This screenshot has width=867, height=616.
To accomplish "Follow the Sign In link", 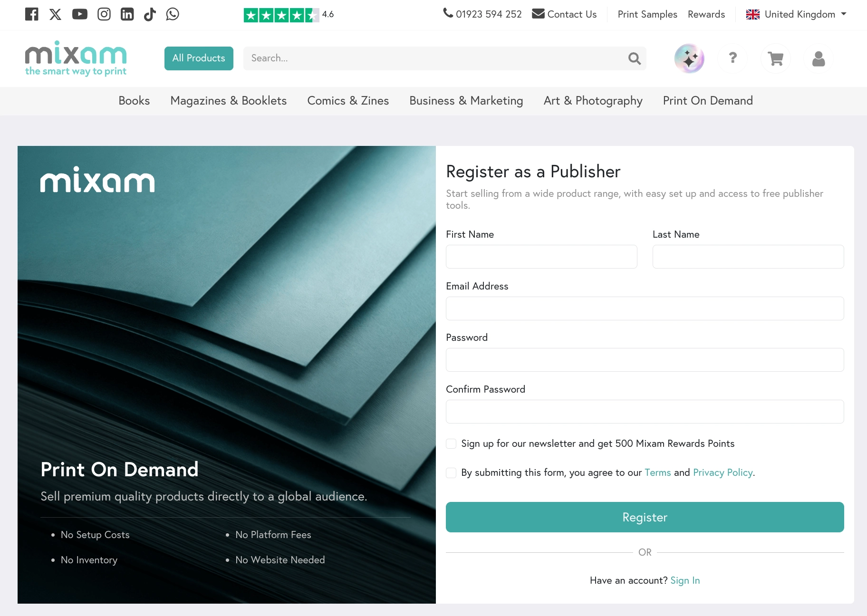I will coord(685,580).
